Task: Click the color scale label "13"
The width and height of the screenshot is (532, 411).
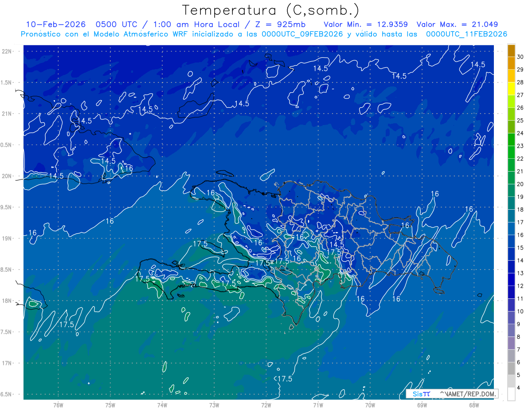Action: tap(520, 273)
